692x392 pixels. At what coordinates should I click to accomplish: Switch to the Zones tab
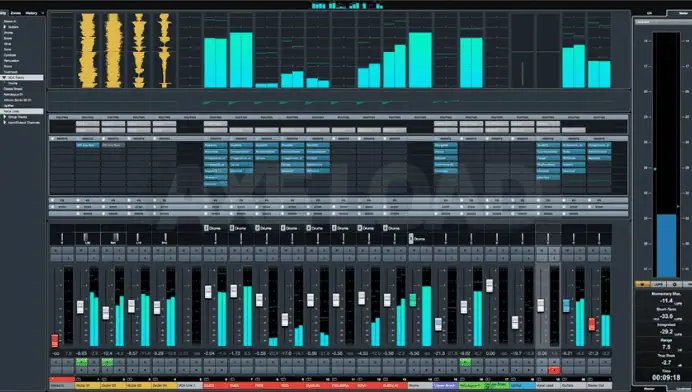point(16,13)
